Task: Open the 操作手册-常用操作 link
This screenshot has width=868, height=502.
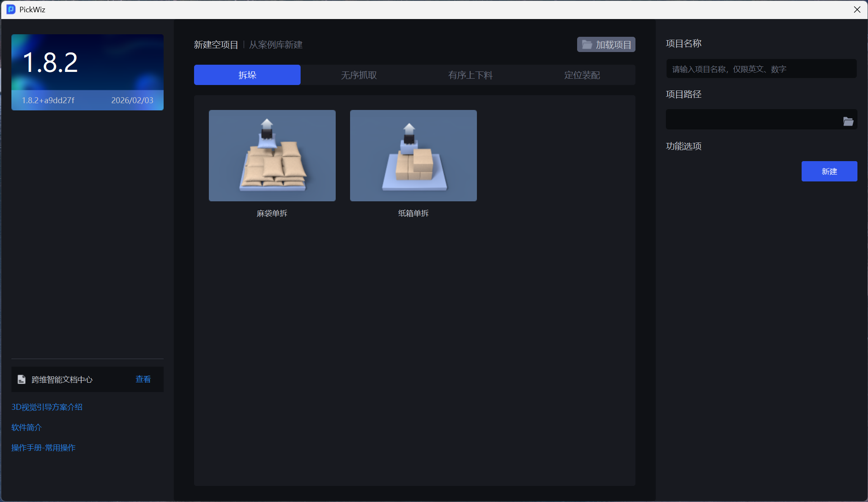Action: point(44,447)
